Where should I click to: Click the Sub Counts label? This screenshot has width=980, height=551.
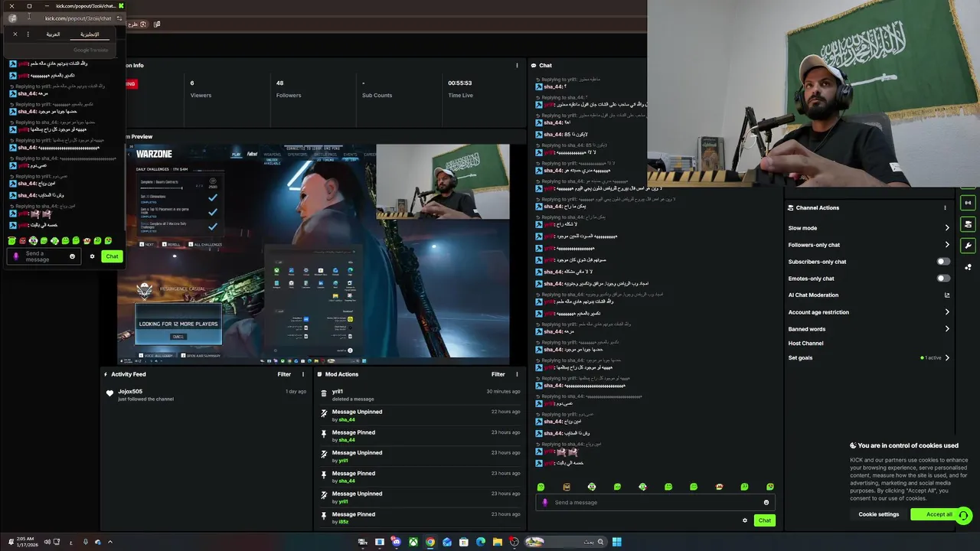click(377, 96)
